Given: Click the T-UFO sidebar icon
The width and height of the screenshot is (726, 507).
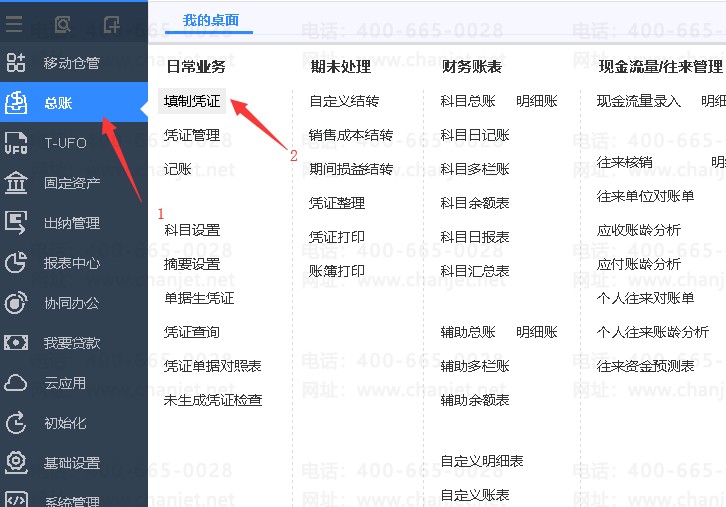Looking at the screenshot, I should click(x=16, y=143).
